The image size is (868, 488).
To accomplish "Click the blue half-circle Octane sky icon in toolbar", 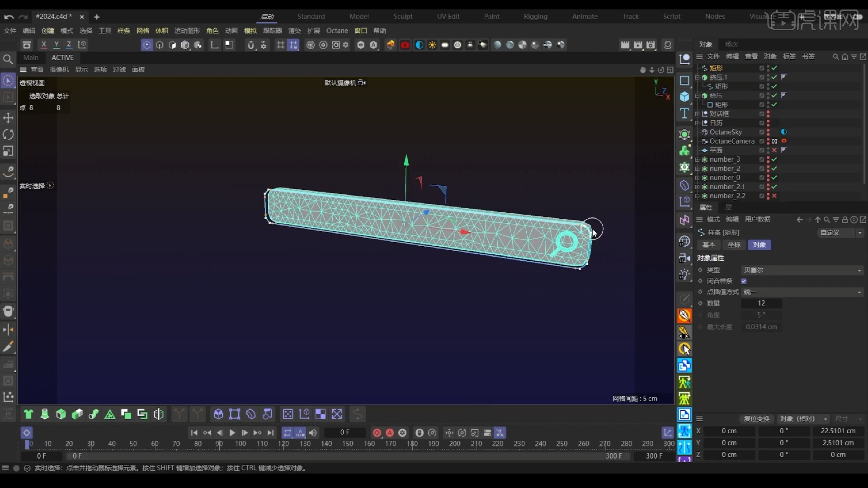I will tap(420, 45).
